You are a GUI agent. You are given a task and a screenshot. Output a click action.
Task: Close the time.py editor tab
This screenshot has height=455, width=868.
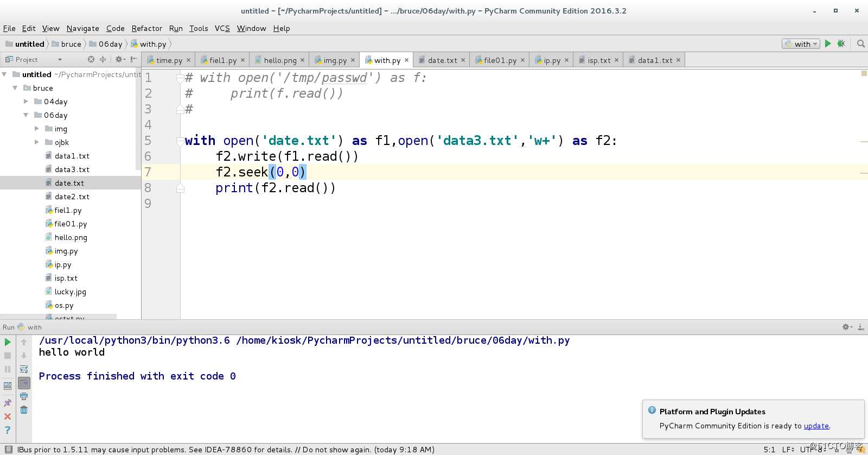click(x=188, y=60)
